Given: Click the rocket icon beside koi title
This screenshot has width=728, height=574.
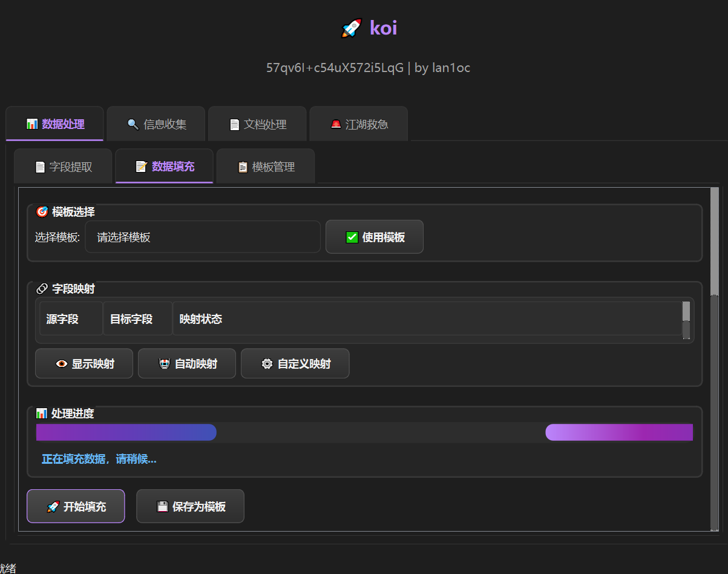Looking at the screenshot, I should pyautogui.click(x=352, y=28).
